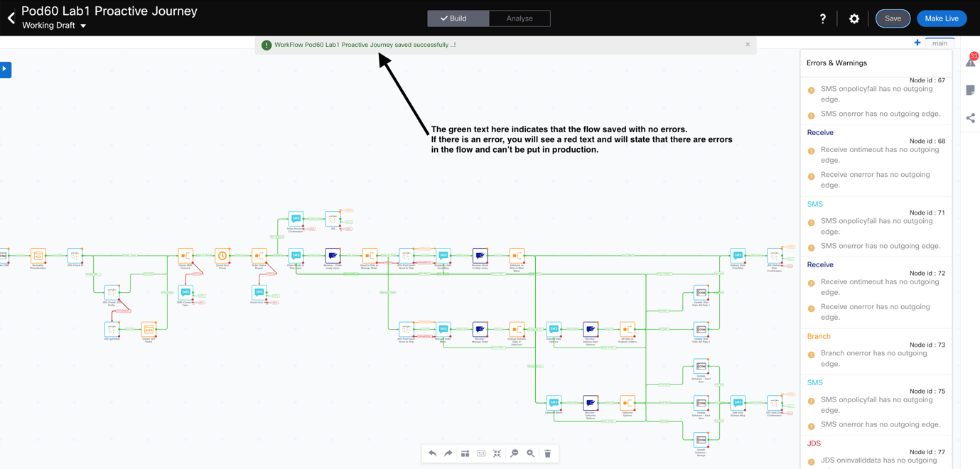Select the Receive-Delivery Date Options node
Image resolution: width=980 pixels, height=469 pixels.
(x=590, y=330)
